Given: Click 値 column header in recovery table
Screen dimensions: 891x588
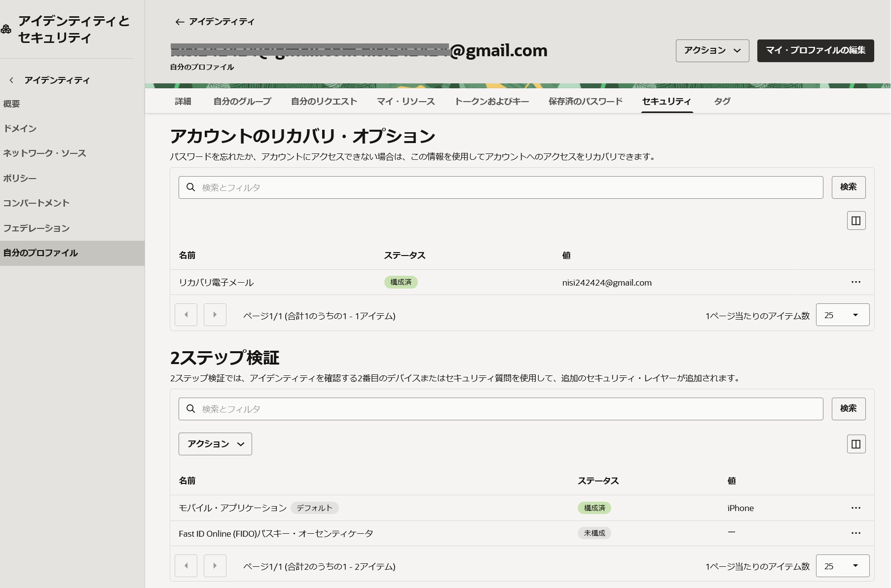Looking at the screenshot, I should tap(566, 255).
